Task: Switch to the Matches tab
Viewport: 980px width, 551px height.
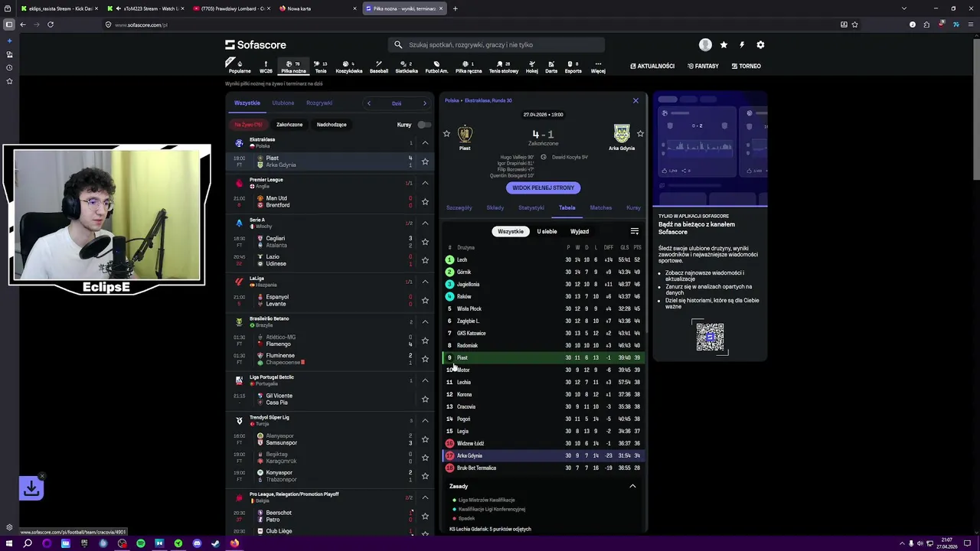Action: tap(601, 207)
